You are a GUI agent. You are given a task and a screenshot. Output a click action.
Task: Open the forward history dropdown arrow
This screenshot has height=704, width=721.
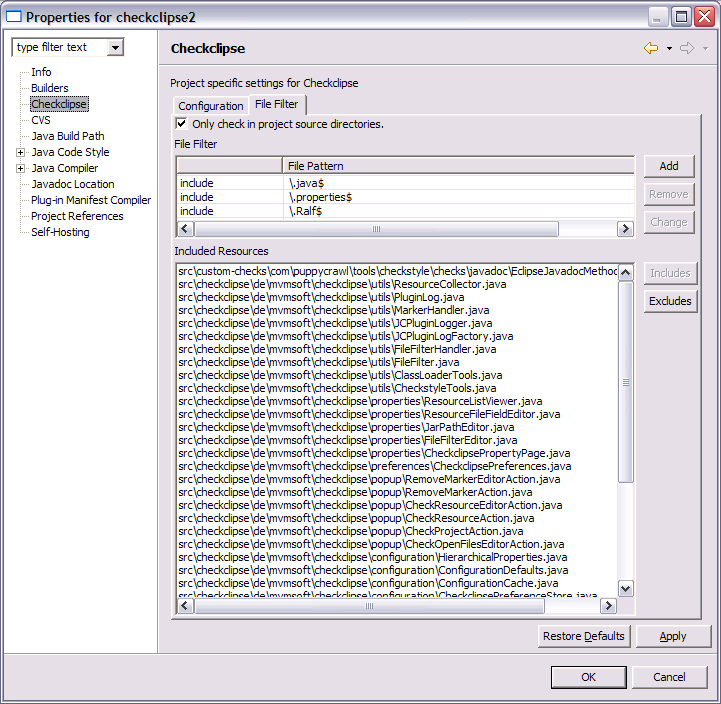(705, 48)
